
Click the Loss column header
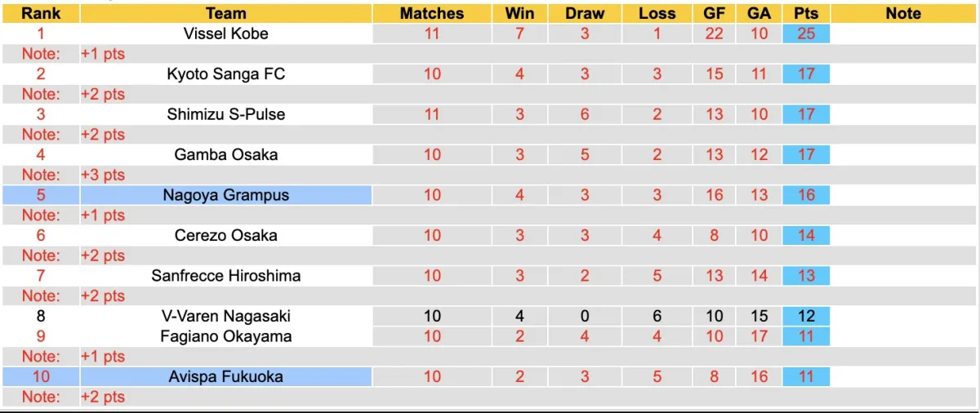657,13
